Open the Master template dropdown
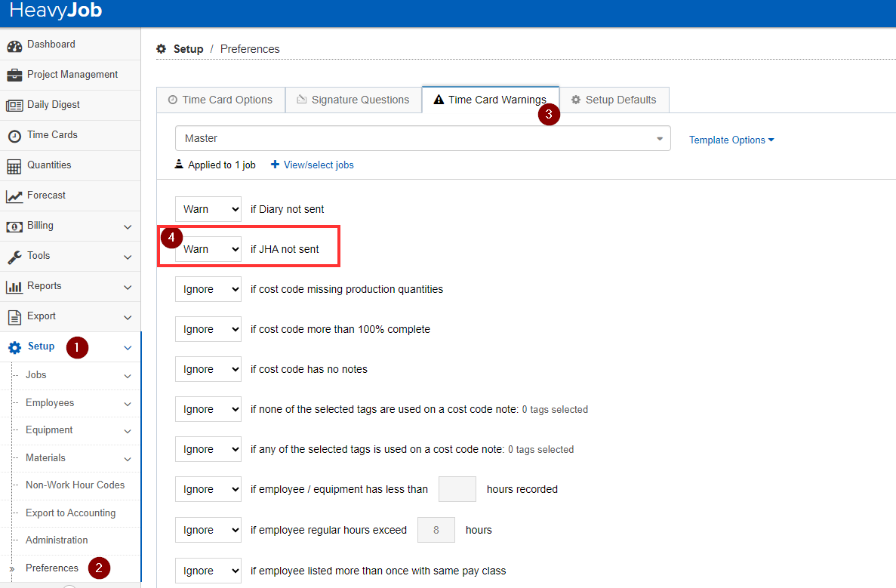Screen dimensions: 896x588 (x=423, y=138)
